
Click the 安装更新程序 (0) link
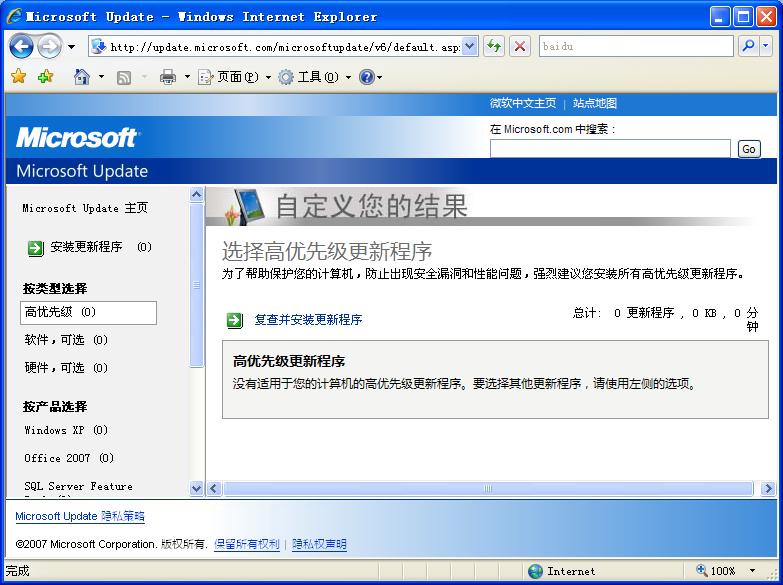click(x=100, y=247)
